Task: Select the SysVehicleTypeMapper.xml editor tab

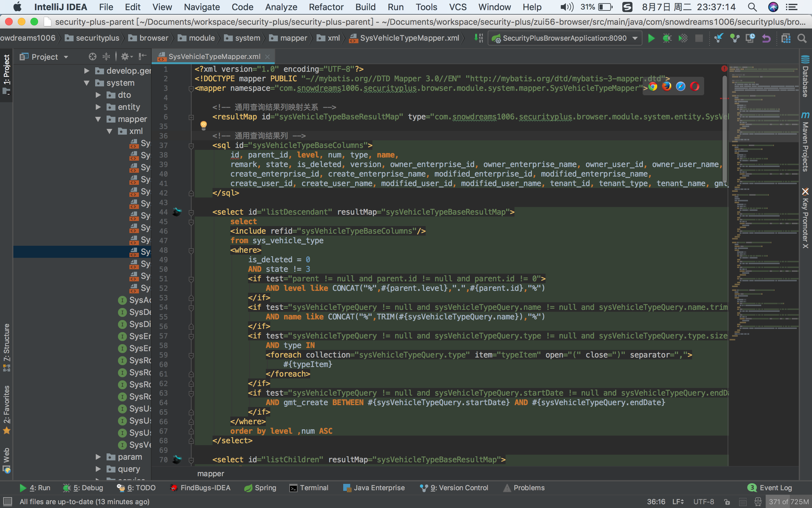Action: tap(214, 57)
